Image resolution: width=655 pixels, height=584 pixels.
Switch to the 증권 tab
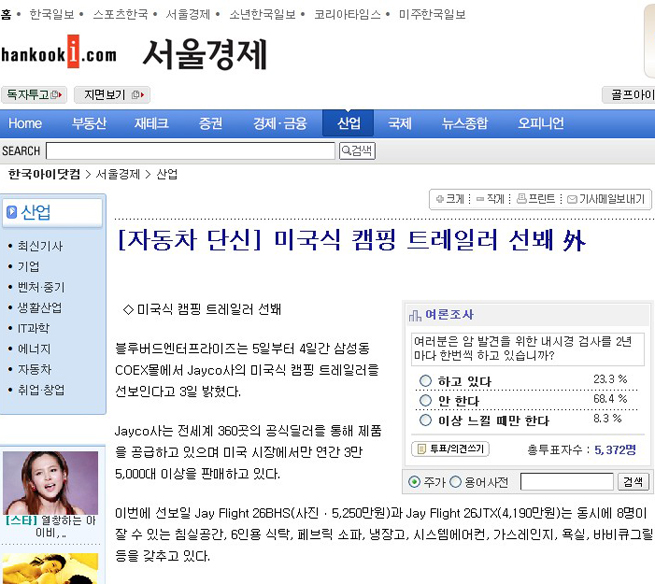coord(211,123)
